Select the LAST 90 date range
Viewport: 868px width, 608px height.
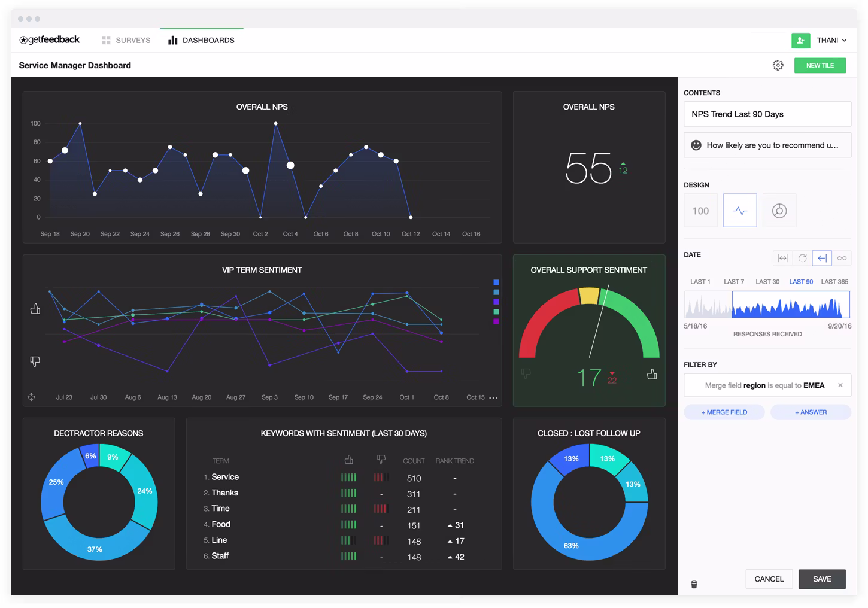(x=801, y=282)
